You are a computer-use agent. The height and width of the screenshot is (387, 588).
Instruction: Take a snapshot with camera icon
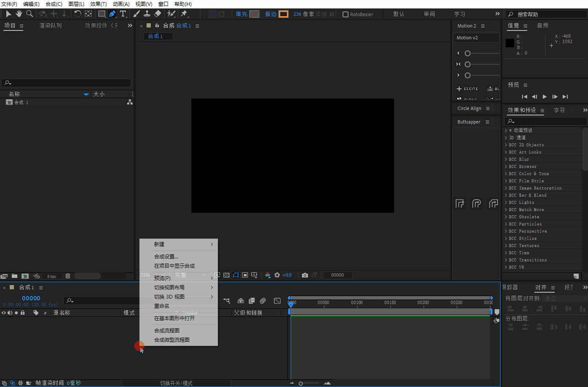point(305,275)
